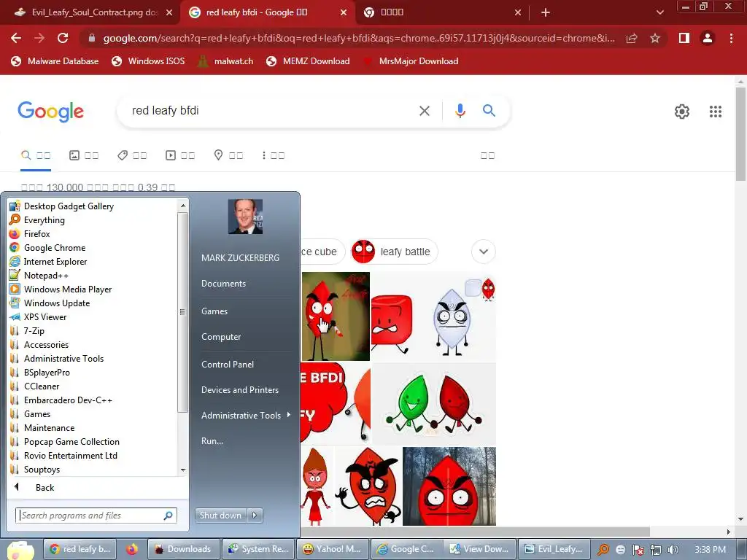Open Google apps grid
Viewport: 747px width, 560px height.
tap(715, 112)
